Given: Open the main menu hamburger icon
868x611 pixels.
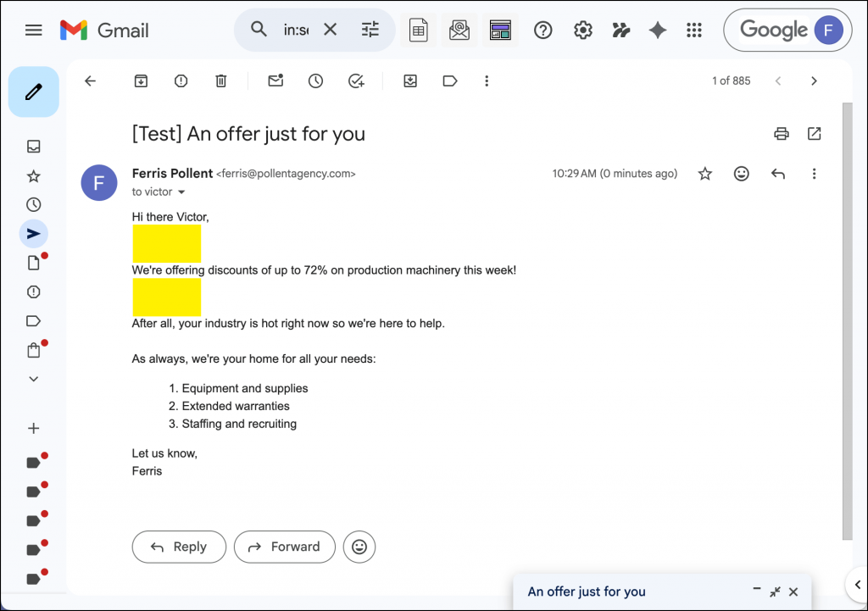Looking at the screenshot, I should coord(34,30).
